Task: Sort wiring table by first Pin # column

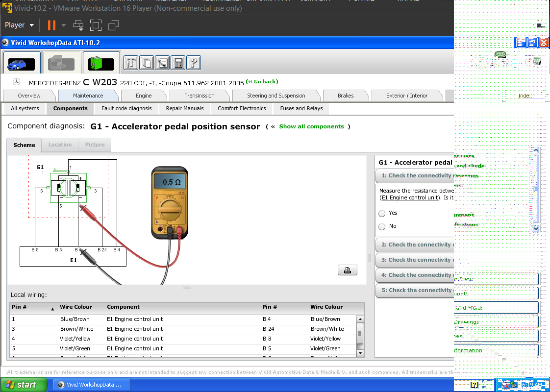Action: point(33,307)
